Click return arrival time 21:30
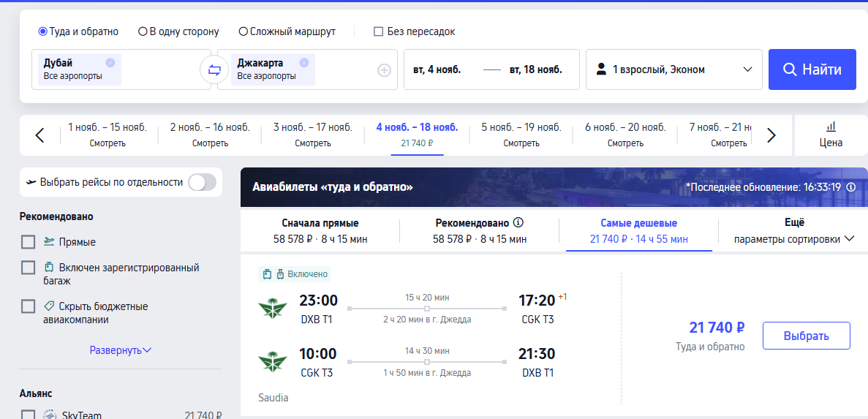The height and width of the screenshot is (419, 868). [537, 354]
